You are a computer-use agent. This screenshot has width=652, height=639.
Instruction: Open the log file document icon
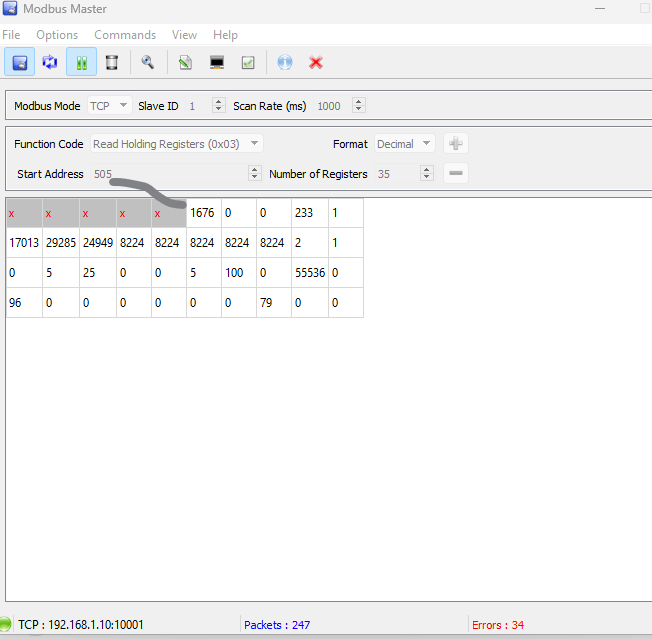[x=185, y=62]
